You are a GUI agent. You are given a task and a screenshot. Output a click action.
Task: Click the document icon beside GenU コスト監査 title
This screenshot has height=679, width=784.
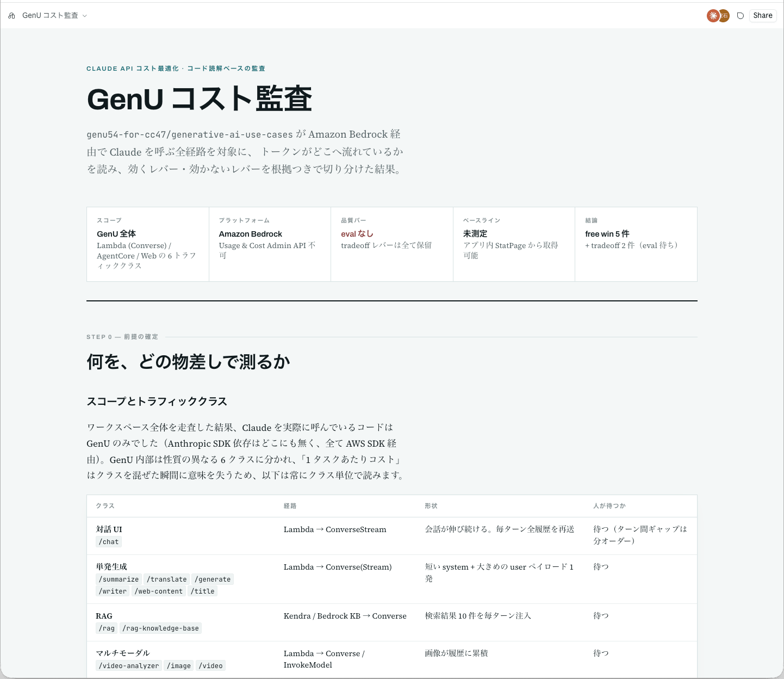12,16
